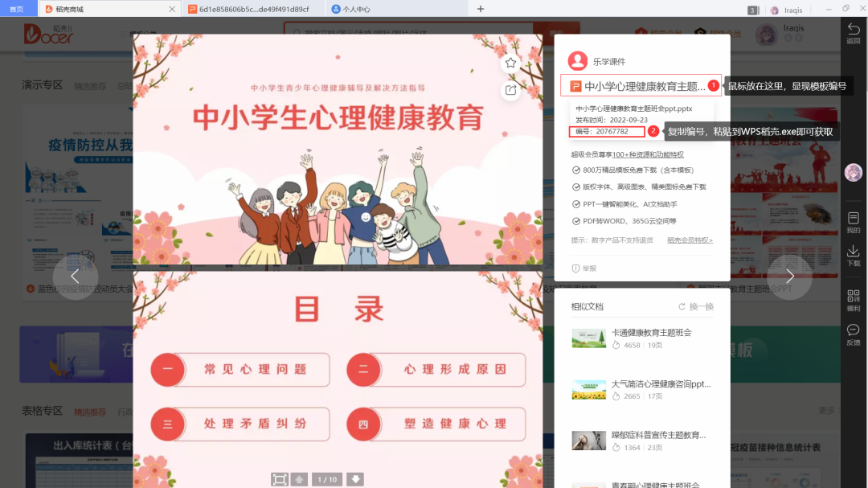Click the 塑造健康心理 slide item

[x=436, y=424]
